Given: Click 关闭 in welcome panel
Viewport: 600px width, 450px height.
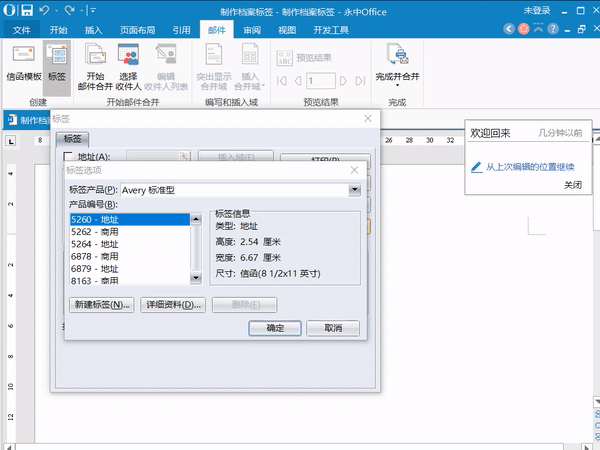Looking at the screenshot, I should (x=573, y=185).
